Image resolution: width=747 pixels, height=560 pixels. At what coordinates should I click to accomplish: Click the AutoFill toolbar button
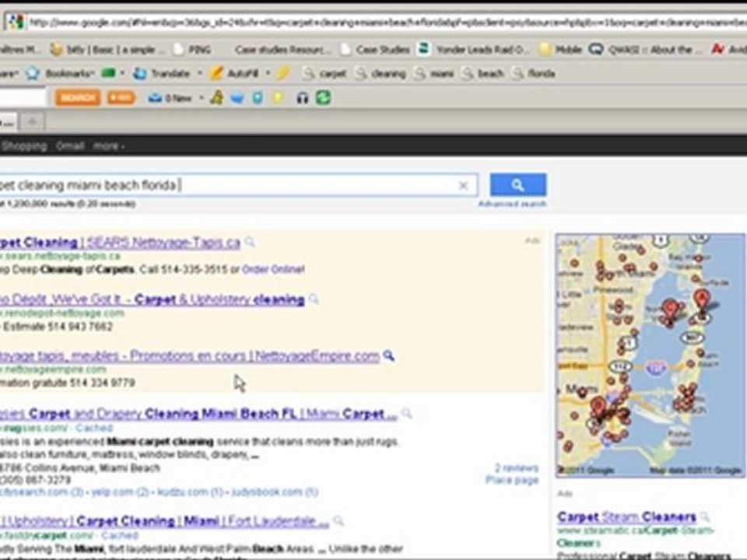point(234,73)
